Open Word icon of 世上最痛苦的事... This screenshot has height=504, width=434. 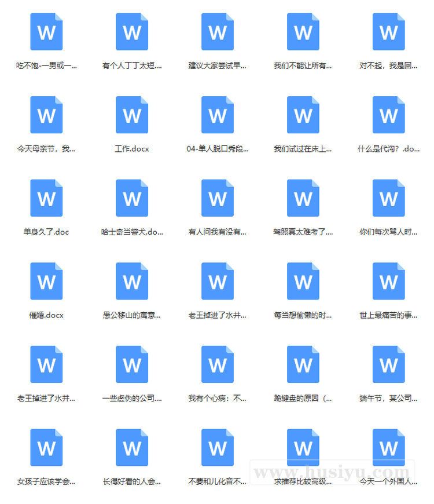pos(388,281)
